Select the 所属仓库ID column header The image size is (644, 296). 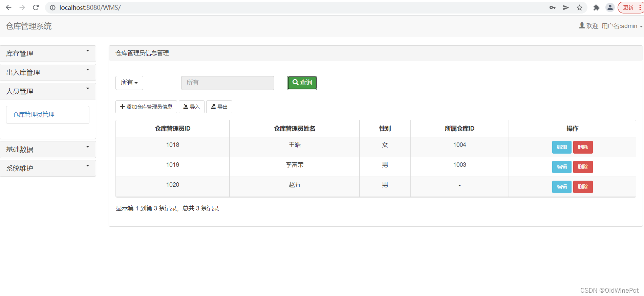(459, 129)
